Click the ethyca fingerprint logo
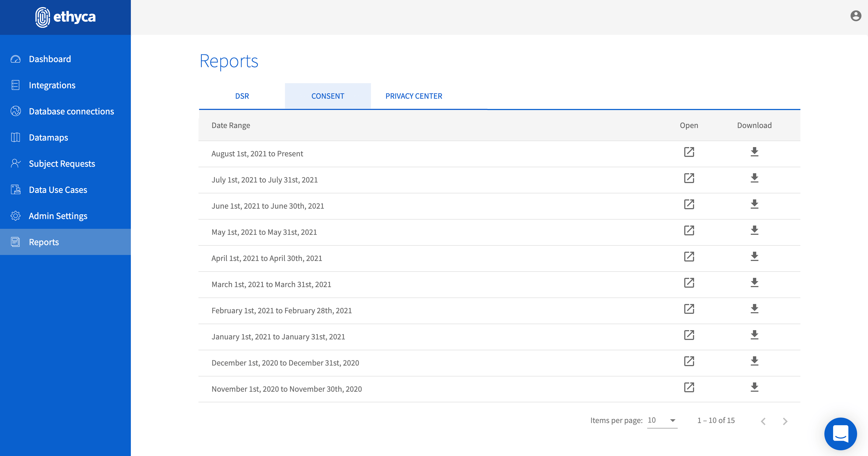 (x=43, y=17)
